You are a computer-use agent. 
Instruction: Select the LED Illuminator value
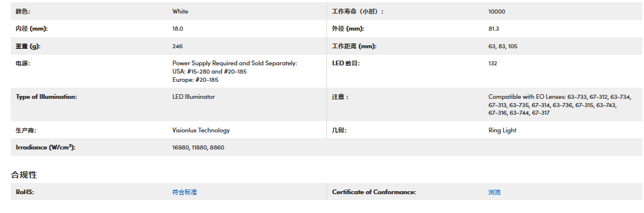193,97
